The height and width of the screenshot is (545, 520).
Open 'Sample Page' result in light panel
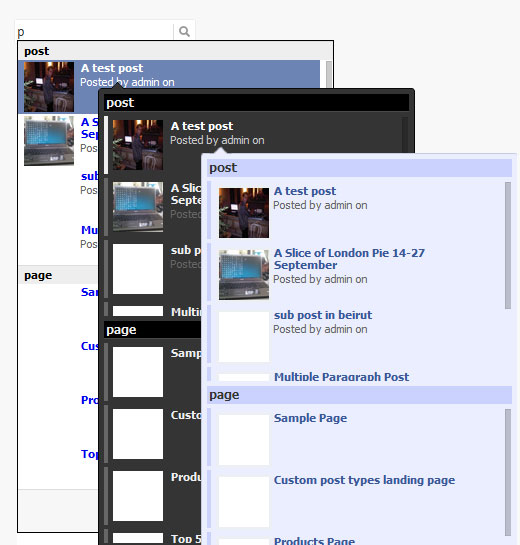click(x=310, y=418)
